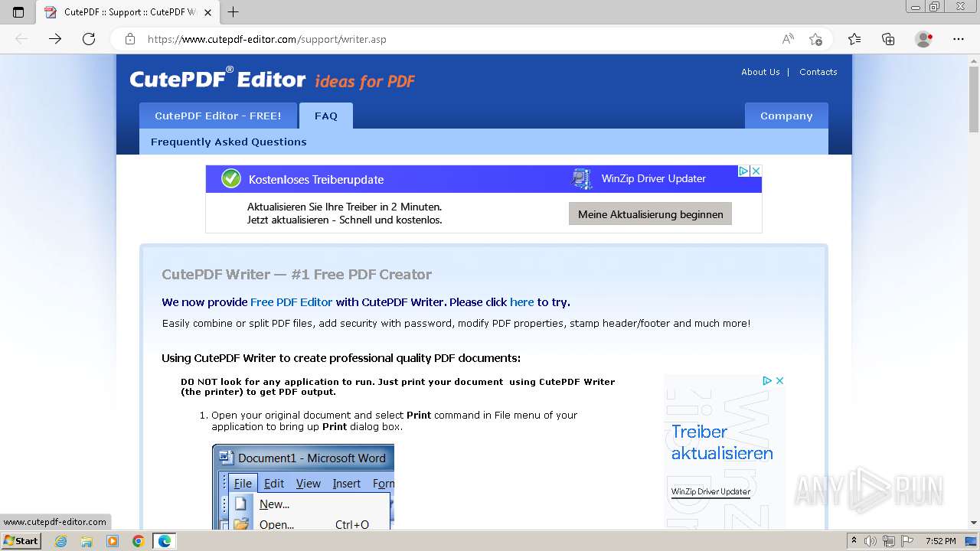The width and height of the screenshot is (980, 551).
Task: Close the top WinZip banner ad
Action: point(755,171)
